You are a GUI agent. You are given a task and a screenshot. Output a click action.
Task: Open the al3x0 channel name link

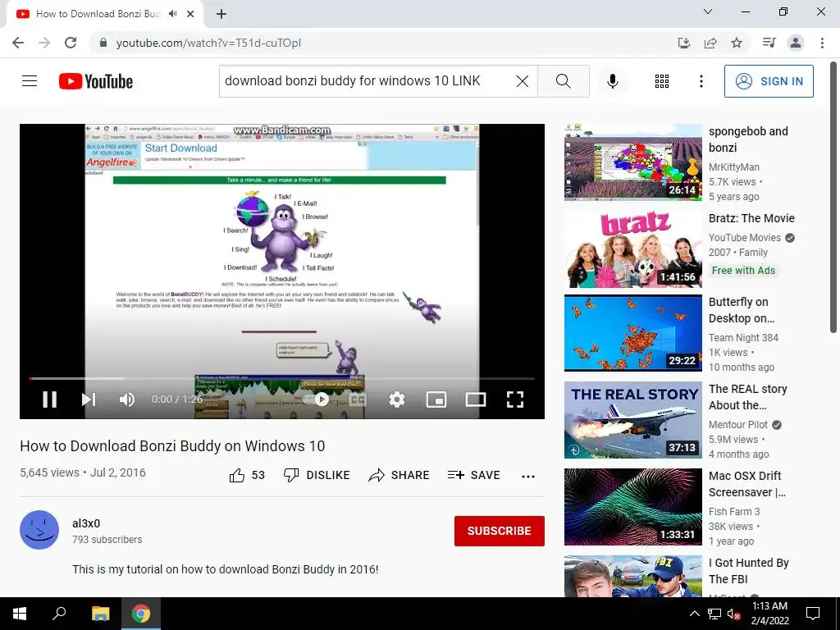pyautogui.click(x=86, y=523)
